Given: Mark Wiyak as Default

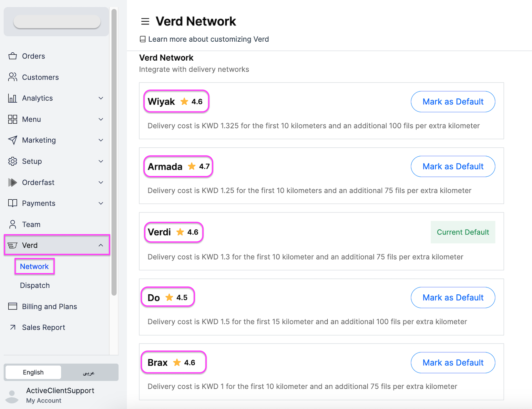Looking at the screenshot, I should click(x=453, y=102).
